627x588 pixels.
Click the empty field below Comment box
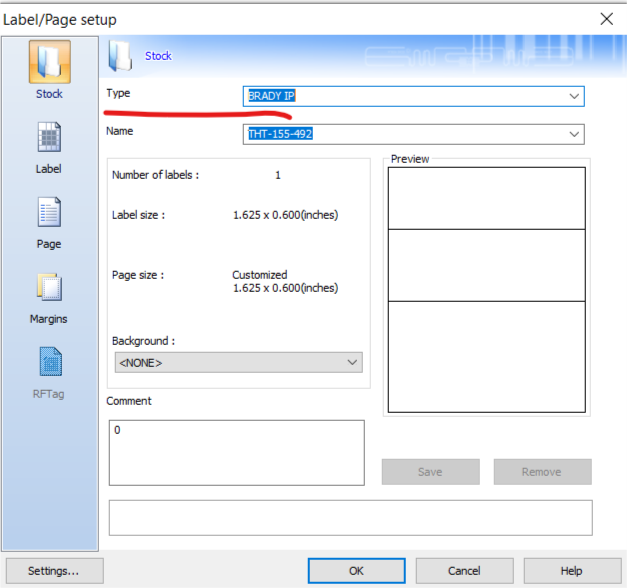click(x=351, y=518)
